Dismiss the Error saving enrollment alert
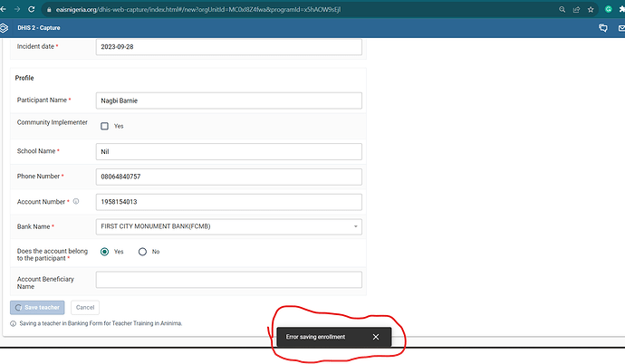 (x=376, y=337)
